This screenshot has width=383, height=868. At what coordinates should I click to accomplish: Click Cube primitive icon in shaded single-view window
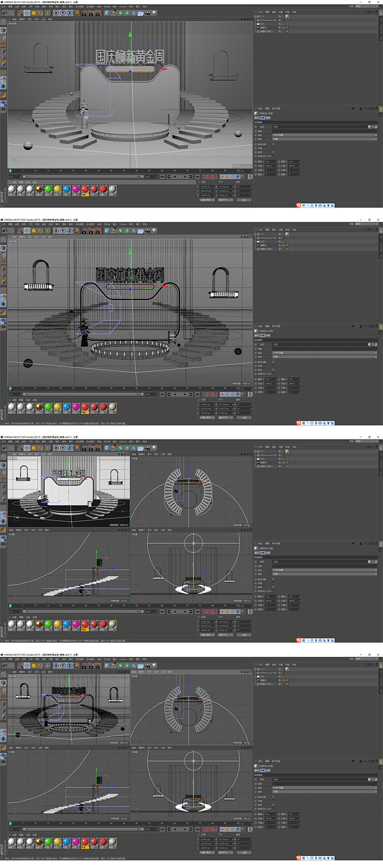(107, 13)
